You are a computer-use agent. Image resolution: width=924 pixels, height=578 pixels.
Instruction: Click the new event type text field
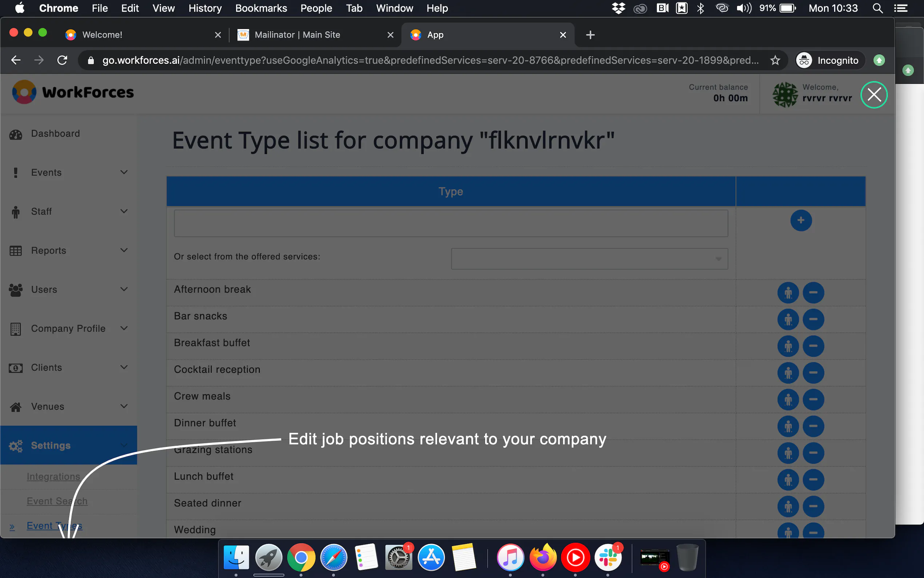[450, 223]
